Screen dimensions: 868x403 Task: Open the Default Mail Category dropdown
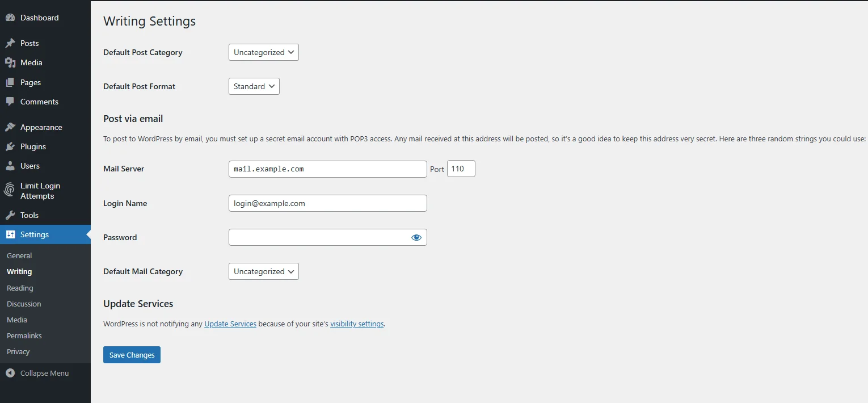(x=263, y=271)
